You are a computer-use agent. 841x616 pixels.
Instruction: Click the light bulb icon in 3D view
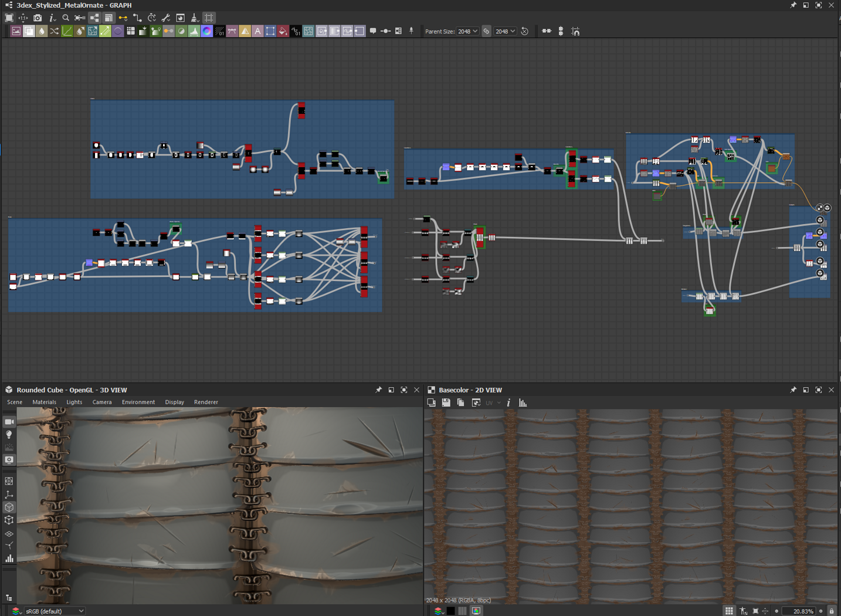click(x=9, y=435)
